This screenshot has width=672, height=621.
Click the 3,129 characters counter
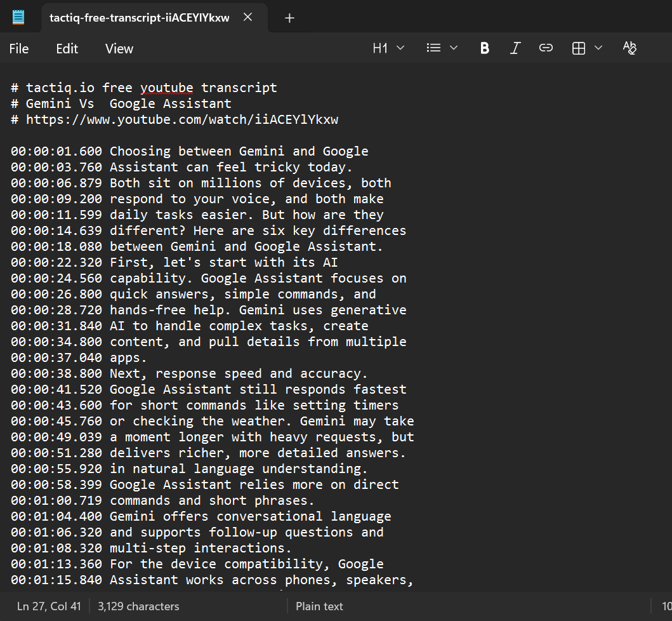[138, 606]
